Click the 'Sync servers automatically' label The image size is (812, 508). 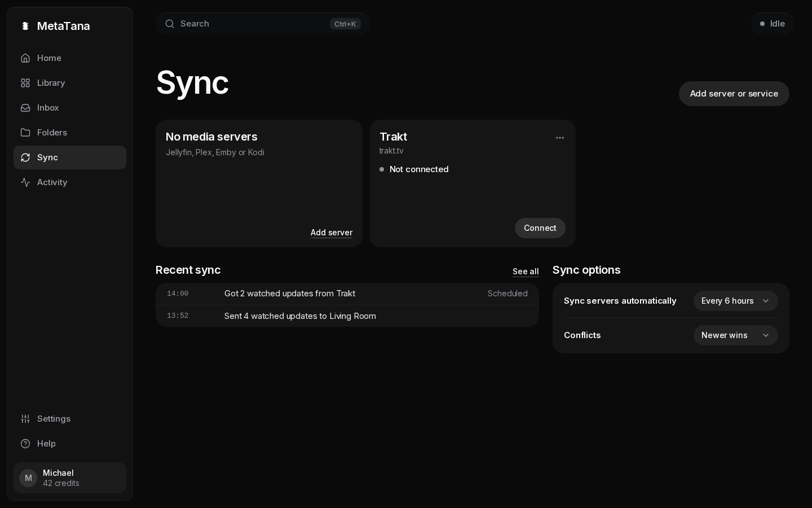click(620, 301)
